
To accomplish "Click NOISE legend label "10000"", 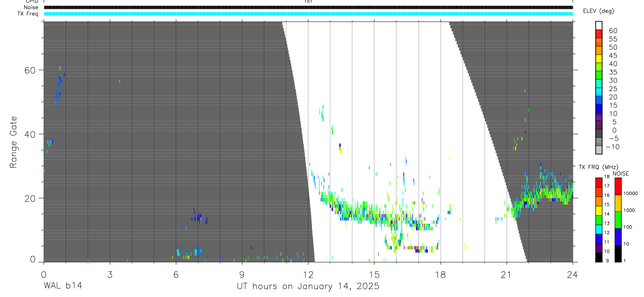I will click(630, 193).
